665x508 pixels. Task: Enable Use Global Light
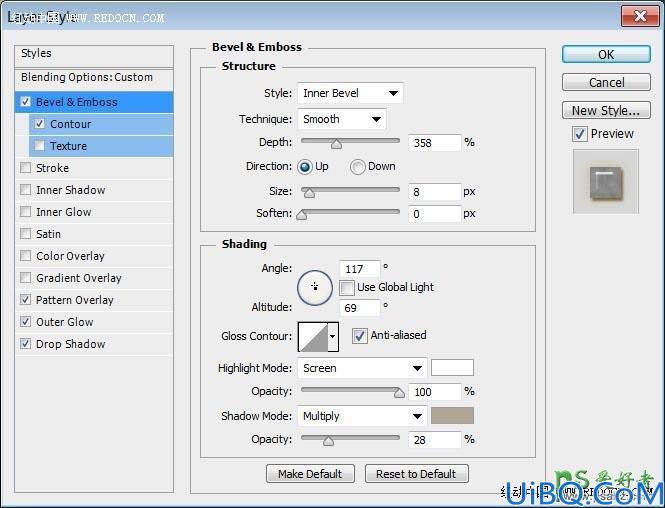[x=346, y=287]
